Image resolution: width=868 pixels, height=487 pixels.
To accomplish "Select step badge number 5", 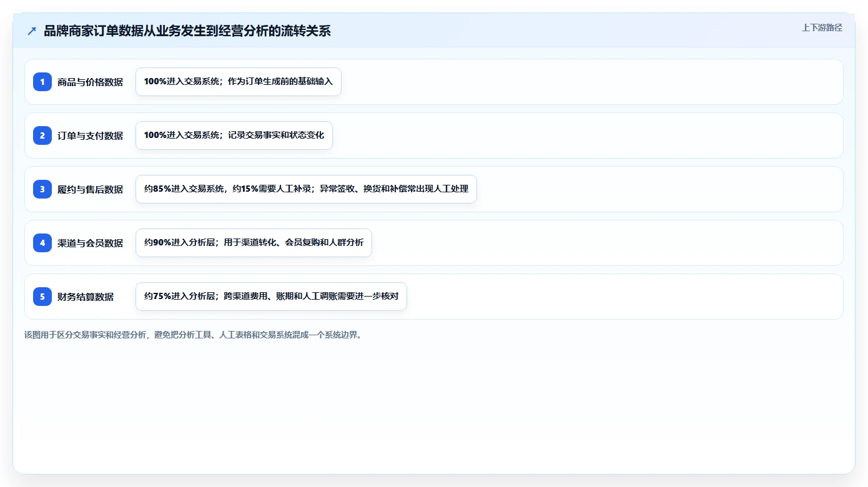I will 42,297.
